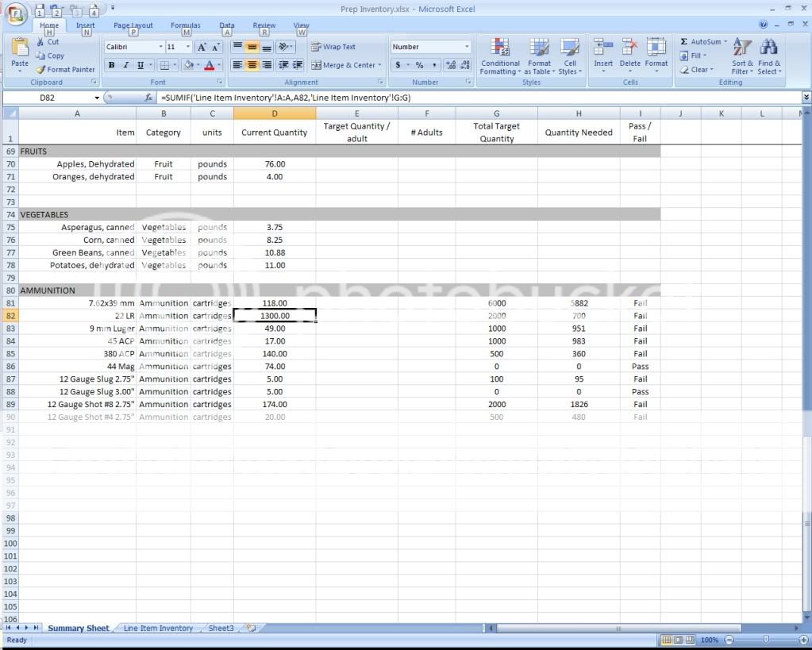Open the Page Layout ribbon tab
This screenshot has width=812, height=650.
[133, 25]
